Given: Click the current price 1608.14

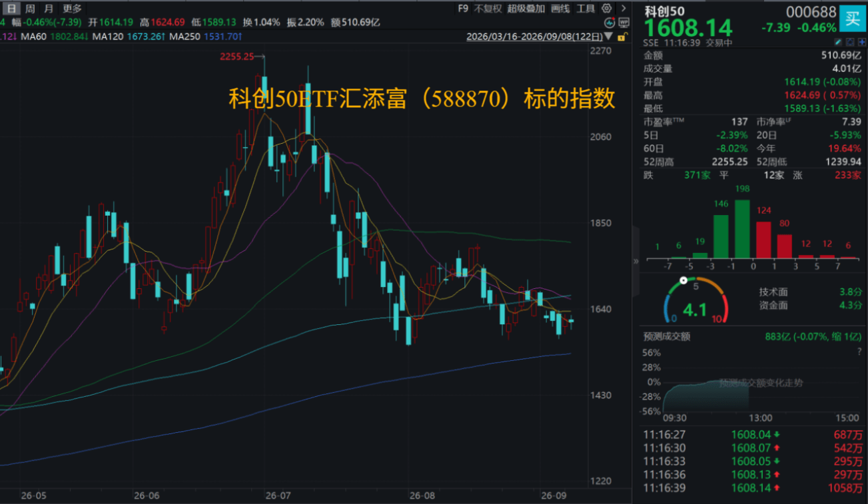Looking at the screenshot, I should click(x=687, y=28).
